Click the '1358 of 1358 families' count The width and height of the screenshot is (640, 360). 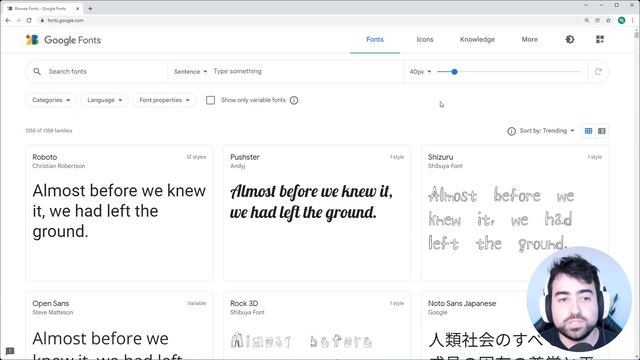coord(49,131)
